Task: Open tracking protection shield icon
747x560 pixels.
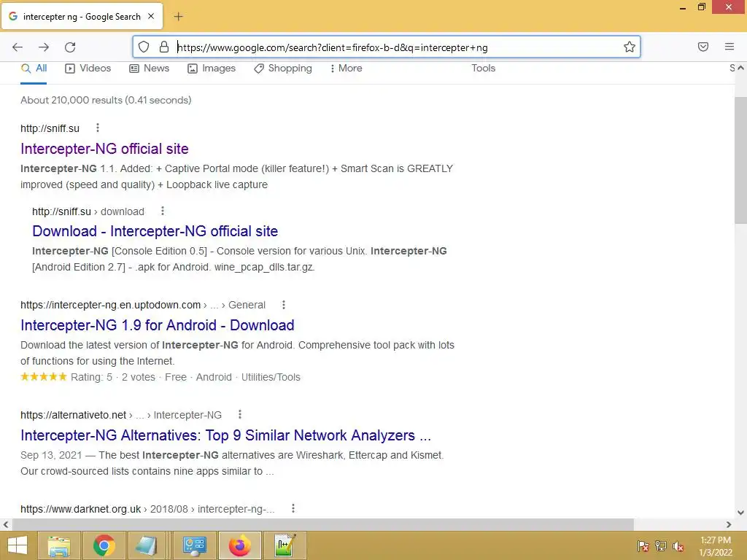Action: coord(144,47)
